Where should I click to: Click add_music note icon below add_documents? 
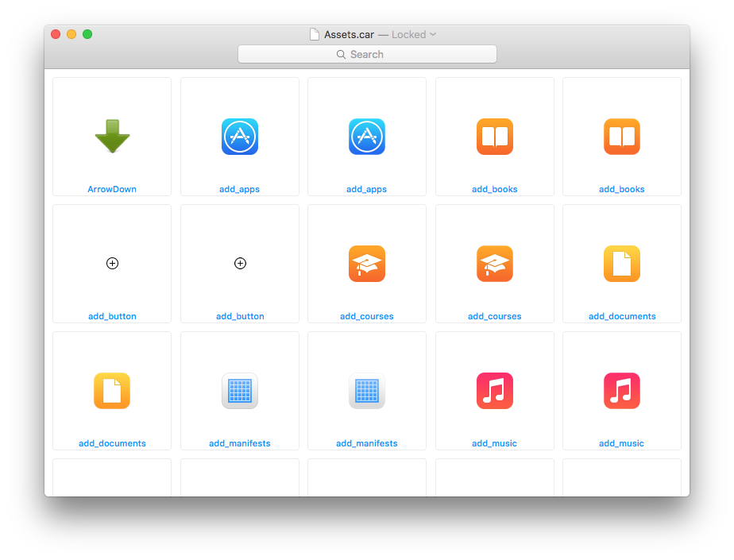622,391
